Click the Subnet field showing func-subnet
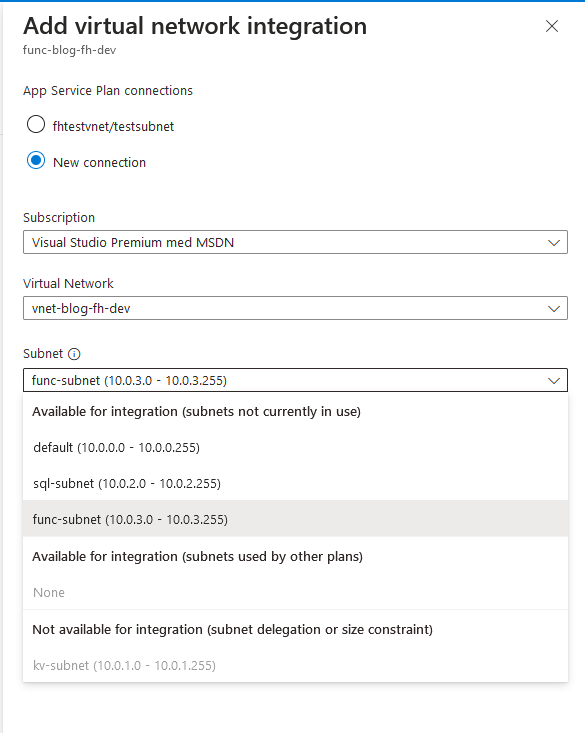The image size is (585, 733). pos(296,380)
